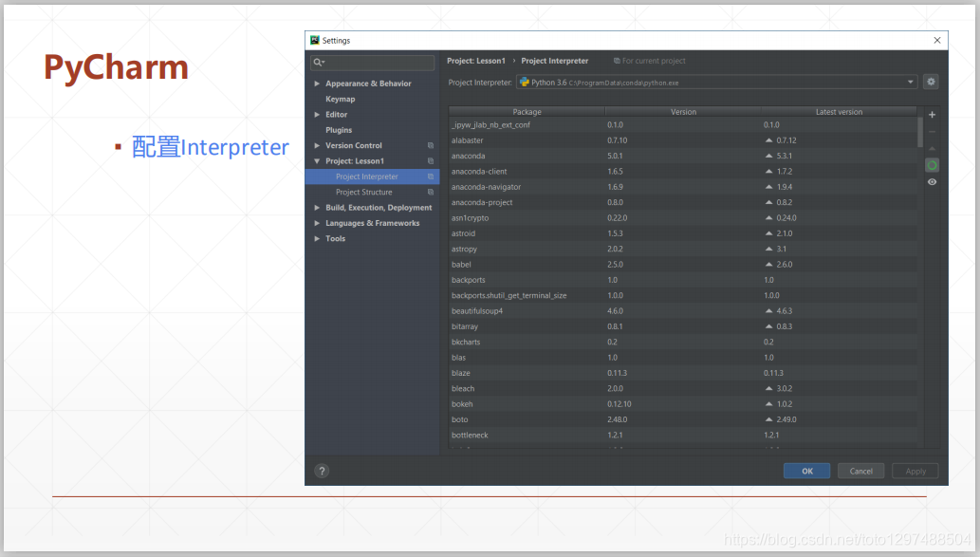This screenshot has height=557, width=980.
Task: Sort by Latest version column header
Action: click(839, 112)
